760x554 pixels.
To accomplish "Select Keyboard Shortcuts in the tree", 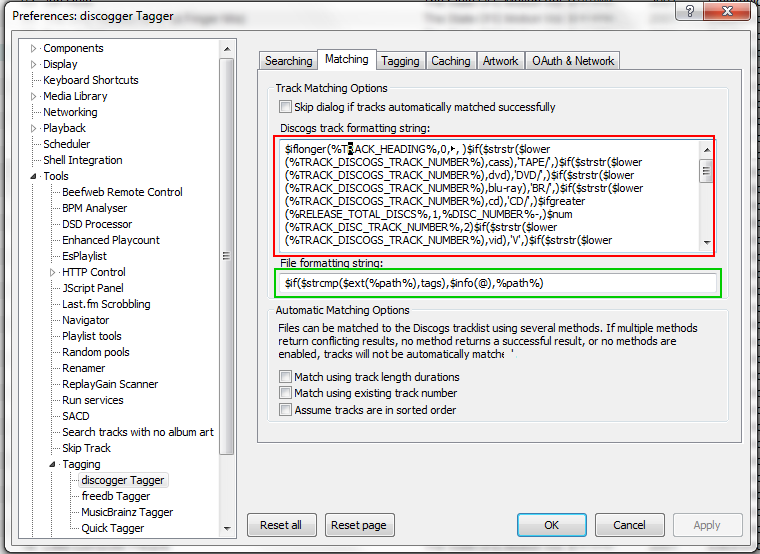I will (91, 80).
